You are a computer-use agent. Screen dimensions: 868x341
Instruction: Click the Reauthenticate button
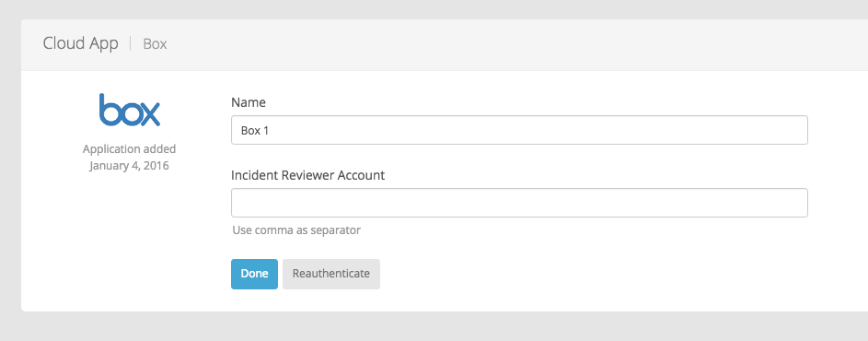click(x=331, y=274)
